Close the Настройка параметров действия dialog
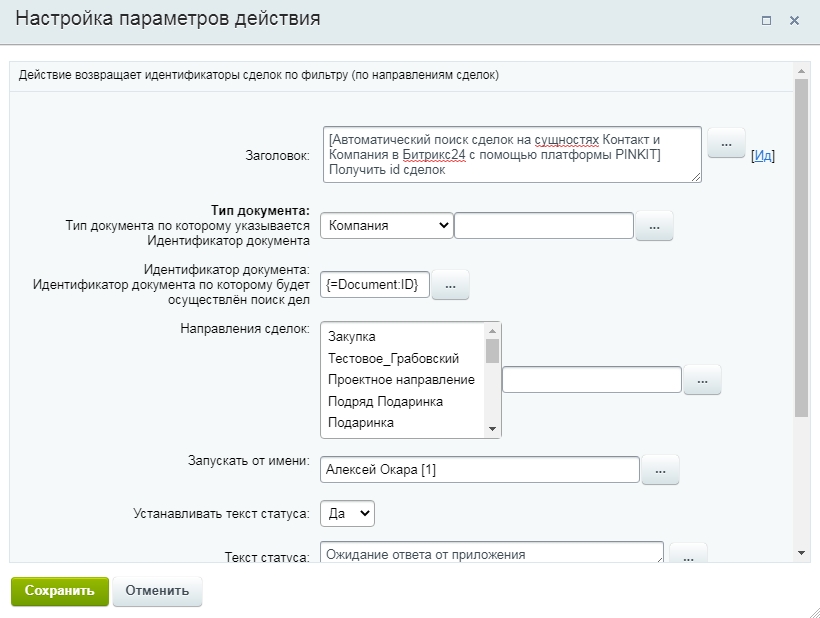 point(794,20)
